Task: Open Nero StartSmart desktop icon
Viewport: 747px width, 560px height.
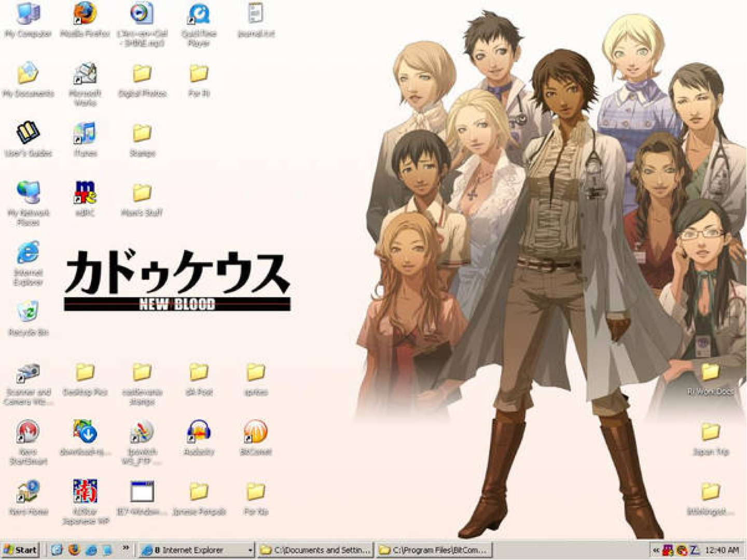Action: click(28, 432)
